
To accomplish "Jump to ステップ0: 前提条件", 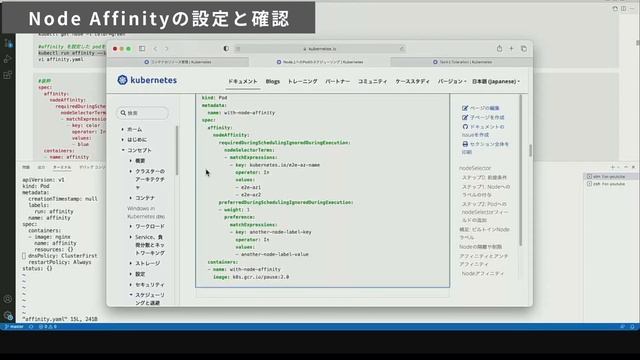I will point(484,178).
